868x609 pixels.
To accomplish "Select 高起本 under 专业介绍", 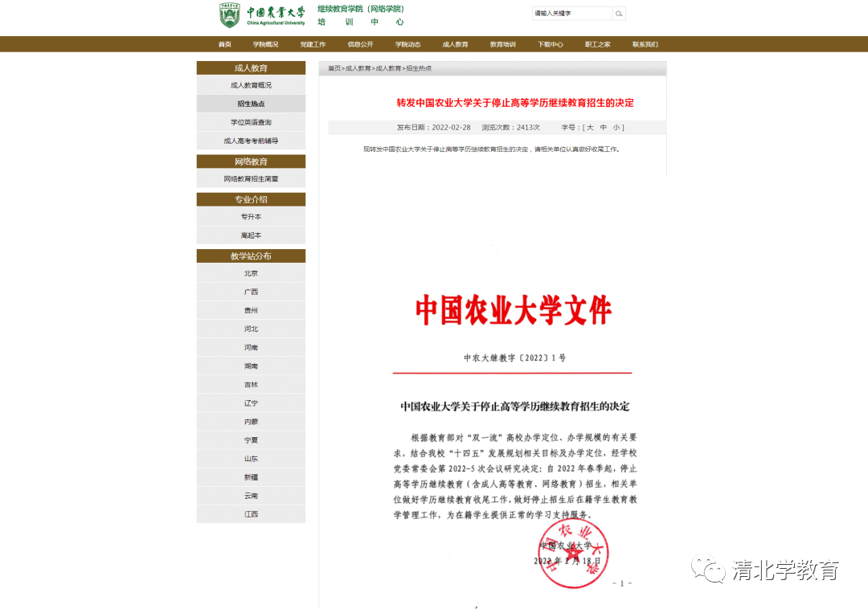I will pos(251,235).
